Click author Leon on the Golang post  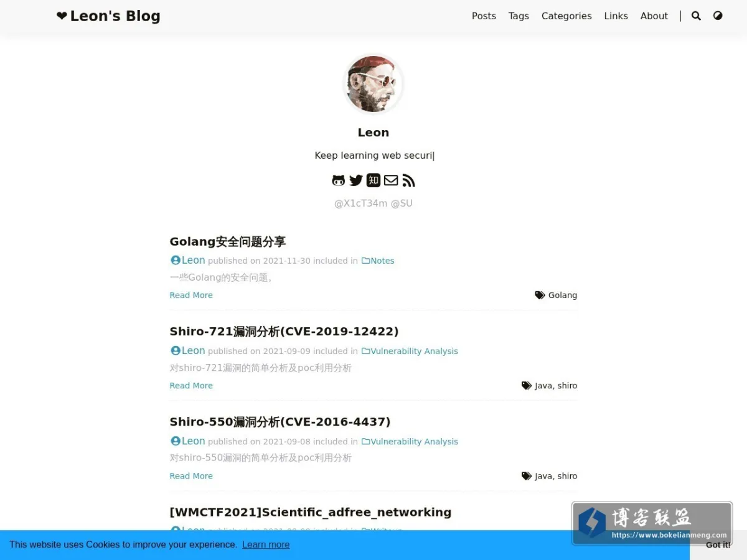(x=188, y=260)
